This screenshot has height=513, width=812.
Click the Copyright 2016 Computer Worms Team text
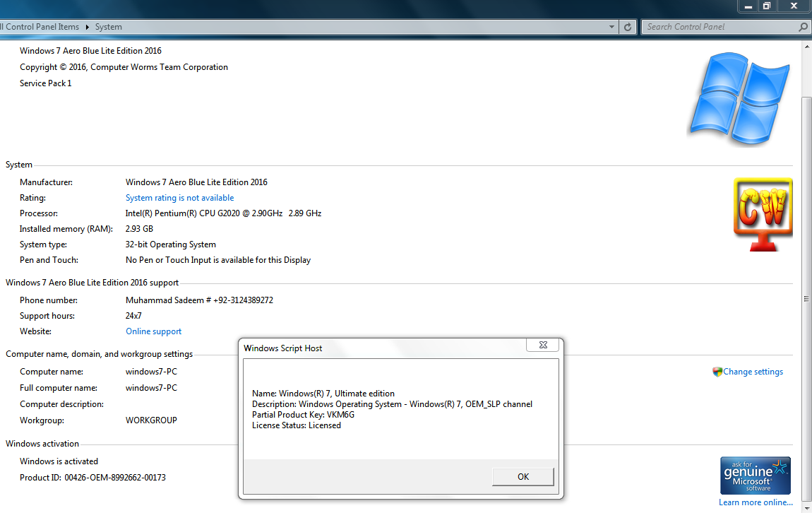124,67
